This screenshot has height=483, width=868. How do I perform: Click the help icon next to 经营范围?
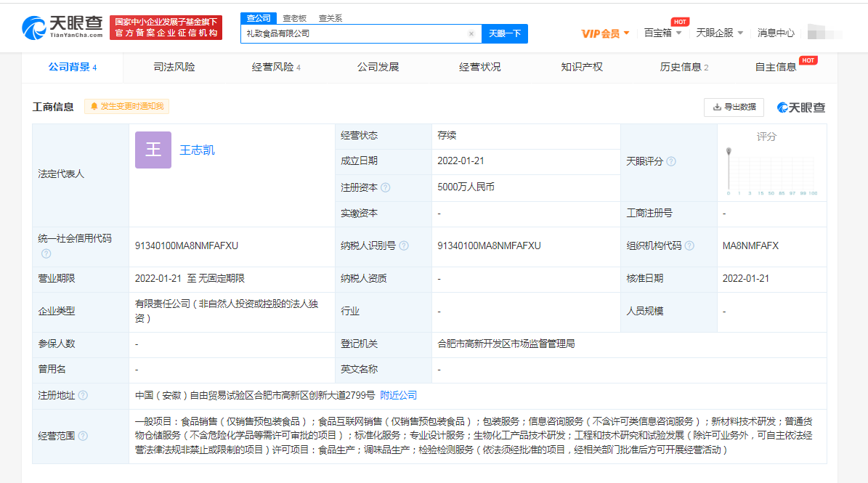pyautogui.click(x=83, y=436)
